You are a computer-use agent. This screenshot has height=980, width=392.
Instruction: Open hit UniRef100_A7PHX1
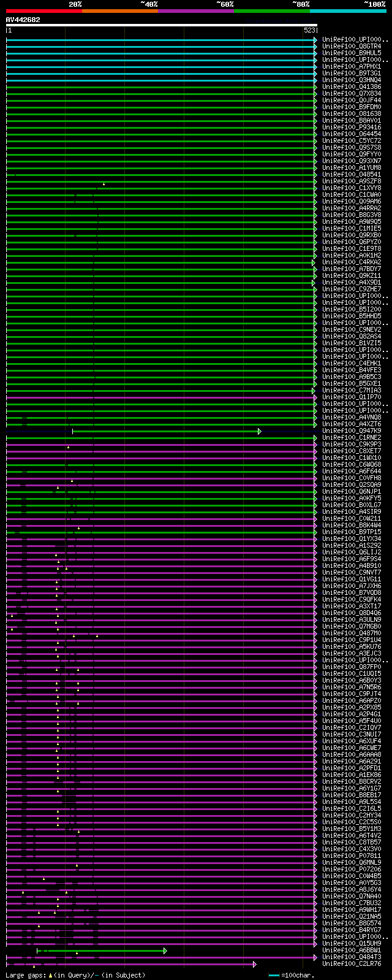click(352, 67)
